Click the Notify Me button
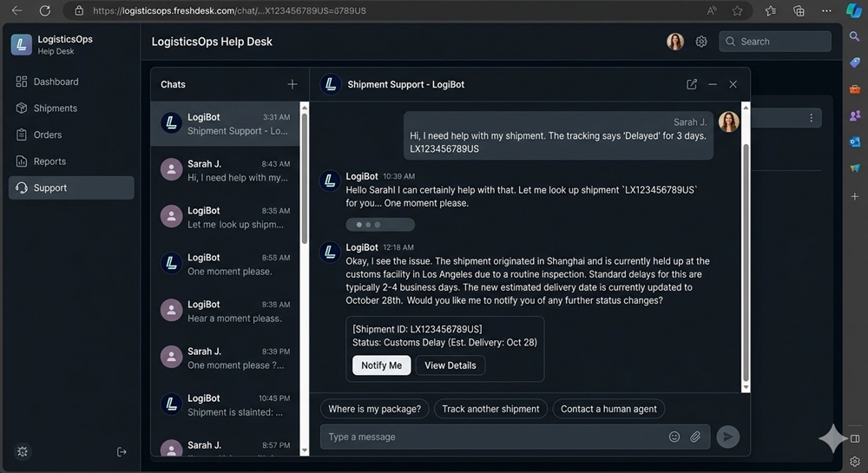The height and width of the screenshot is (473, 868). 381,365
